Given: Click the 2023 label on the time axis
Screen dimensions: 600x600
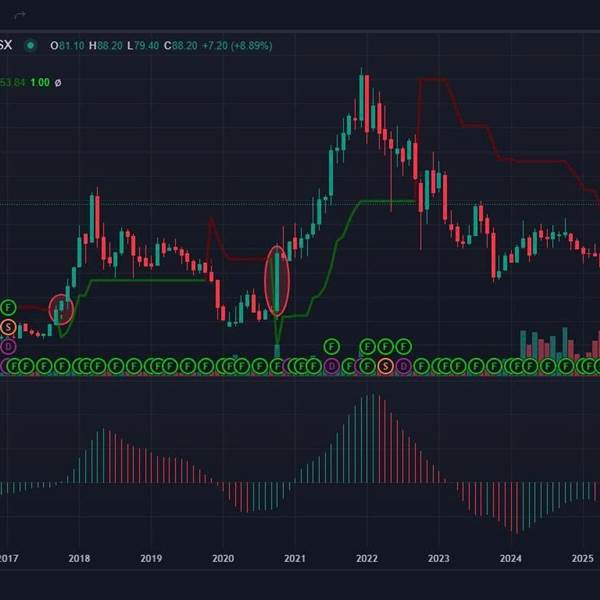Looking at the screenshot, I should click(x=439, y=558).
